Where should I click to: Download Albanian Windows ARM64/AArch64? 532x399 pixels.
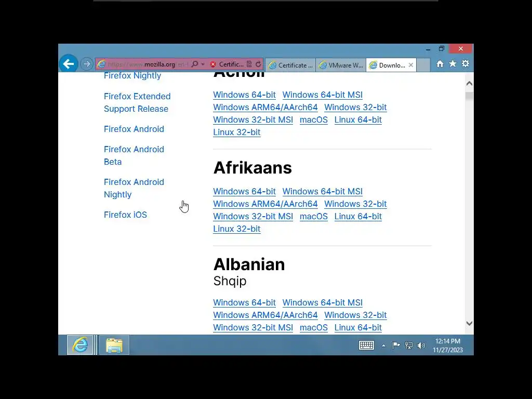pos(265,315)
